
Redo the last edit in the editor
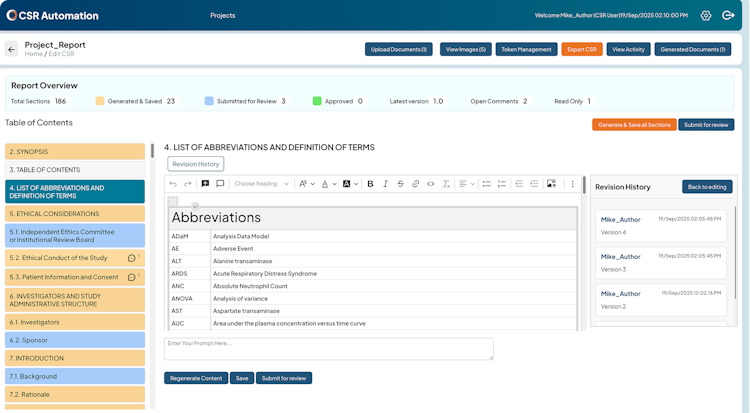[188, 184]
